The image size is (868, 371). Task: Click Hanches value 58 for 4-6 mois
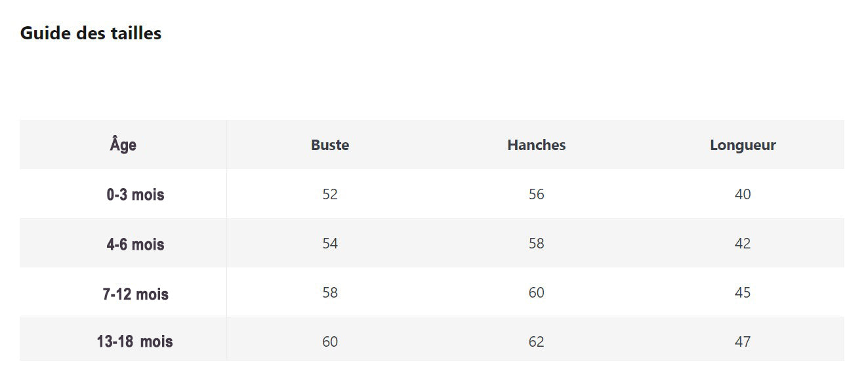point(536,244)
